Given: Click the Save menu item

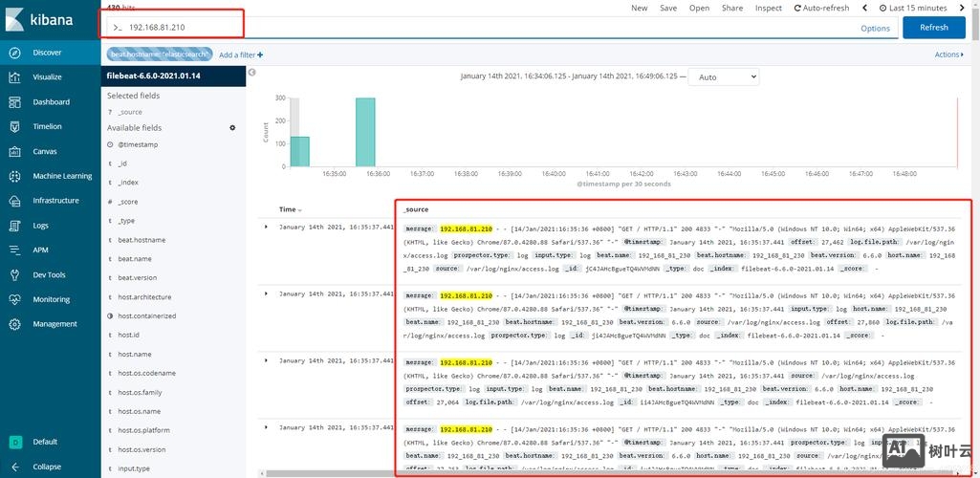Looking at the screenshot, I should (x=668, y=8).
